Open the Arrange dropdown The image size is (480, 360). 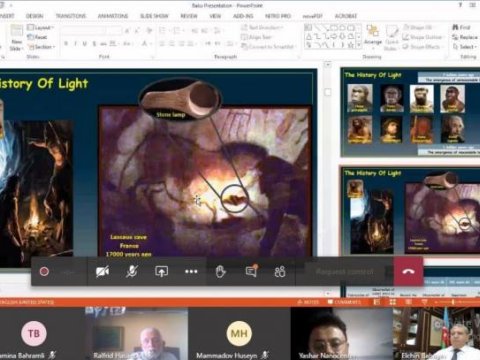click(x=373, y=37)
